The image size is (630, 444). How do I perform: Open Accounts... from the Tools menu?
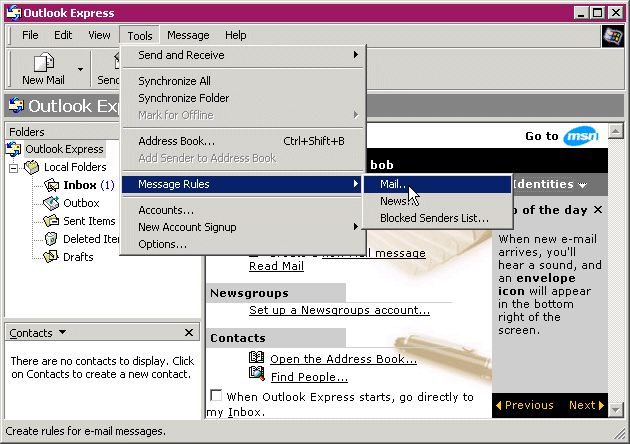pyautogui.click(x=243, y=210)
